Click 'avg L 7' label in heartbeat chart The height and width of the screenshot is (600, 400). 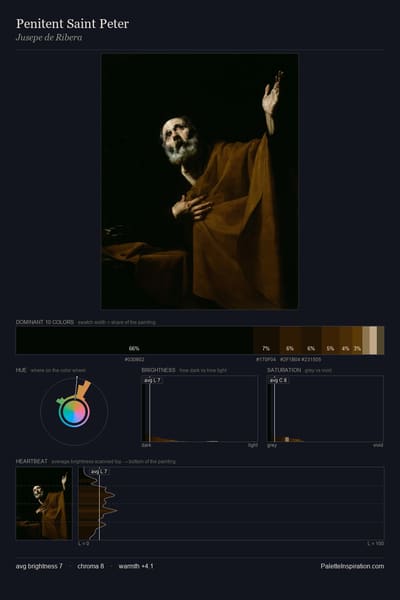(100, 471)
